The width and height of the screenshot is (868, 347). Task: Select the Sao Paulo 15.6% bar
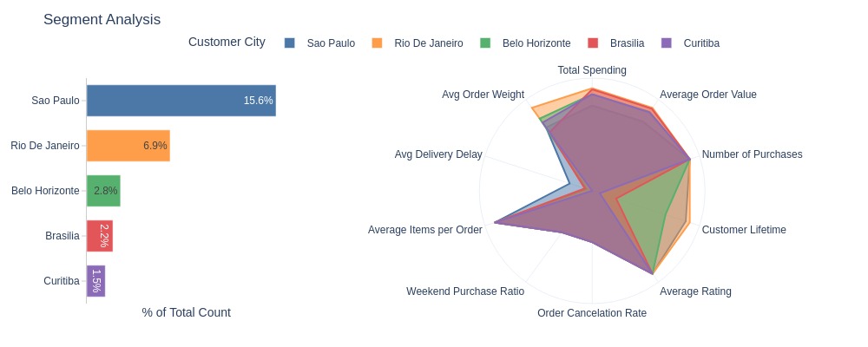pos(181,101)
